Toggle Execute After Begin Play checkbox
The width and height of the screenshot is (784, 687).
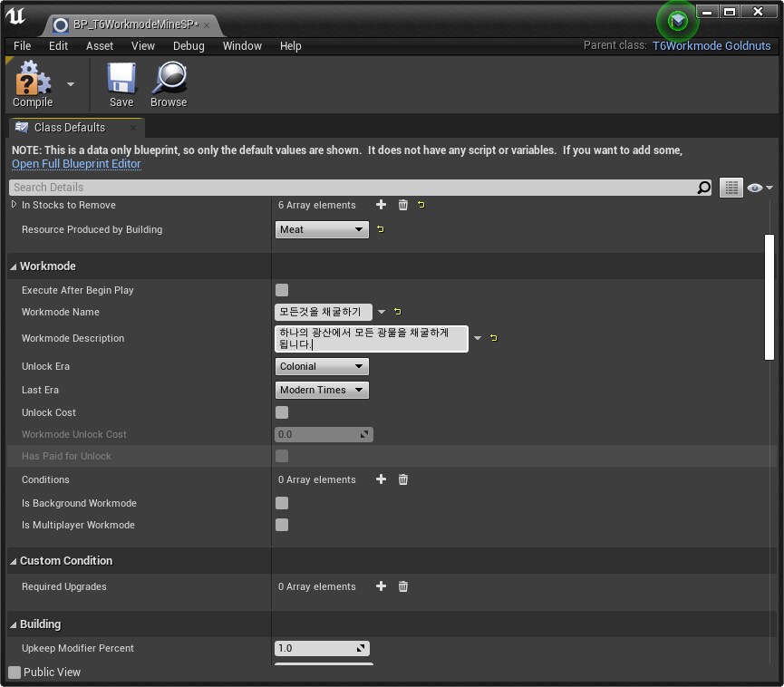point(282,290)
